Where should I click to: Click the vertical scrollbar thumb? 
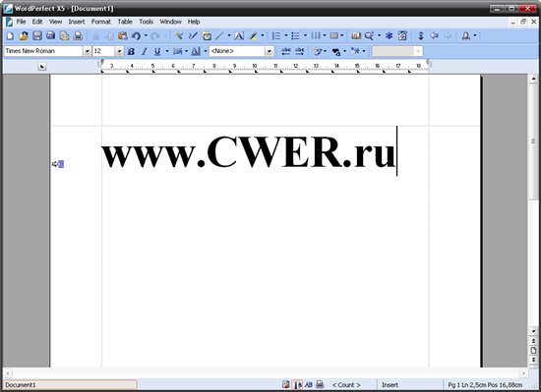point(533,141)
